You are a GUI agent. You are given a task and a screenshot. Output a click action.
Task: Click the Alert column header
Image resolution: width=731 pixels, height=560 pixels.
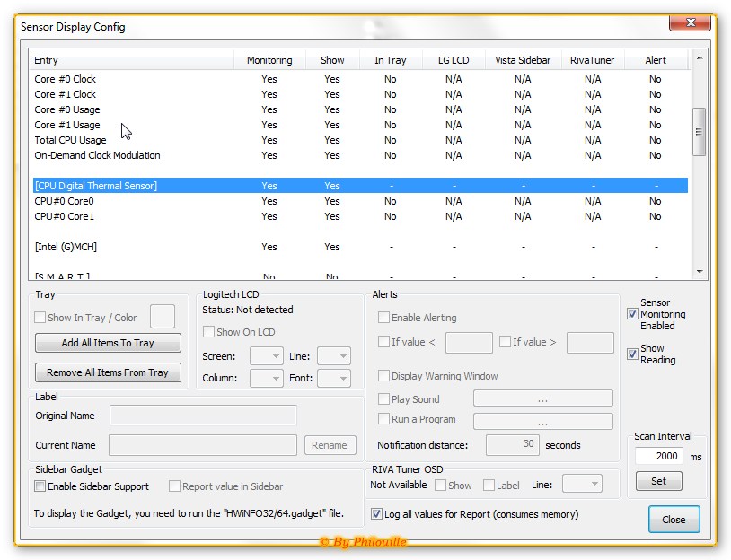coord(656,60)
